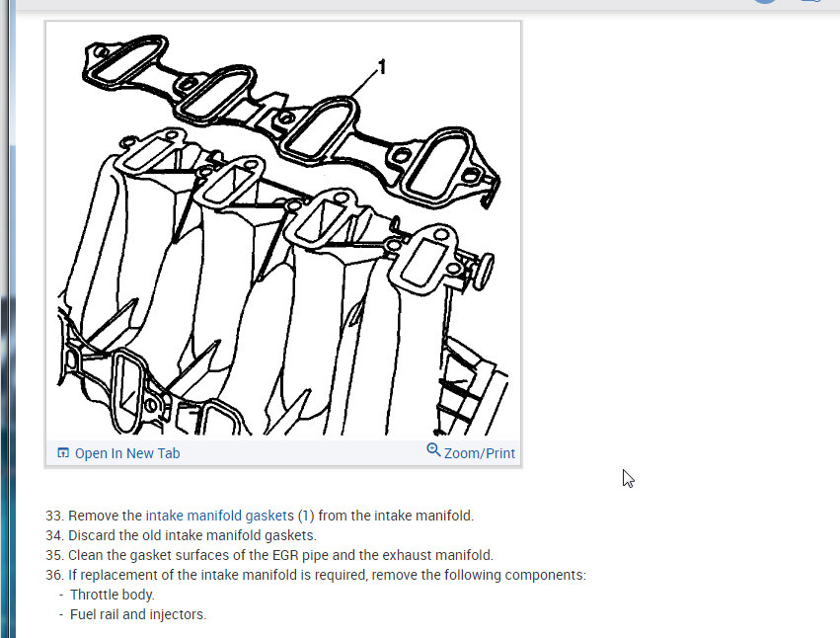Viewport: 840px width, 638px height.
Task: Open the diagram in a new tab
Action: coord(127,453)
